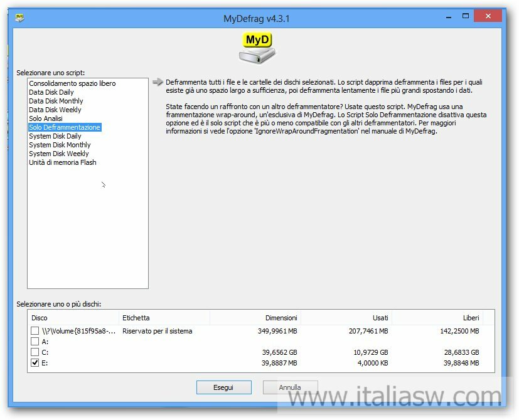Pick the Data Disk Weekly script
Image resolution: width=519 pixels, height=420 pixels.
[55, 110]
